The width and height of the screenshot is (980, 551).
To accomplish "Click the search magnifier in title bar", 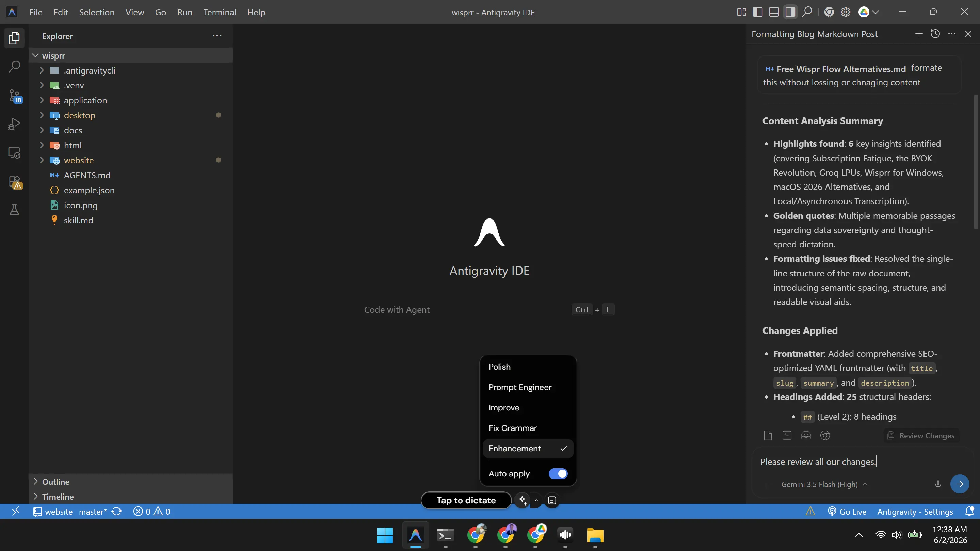I will (x=806, y=12).
